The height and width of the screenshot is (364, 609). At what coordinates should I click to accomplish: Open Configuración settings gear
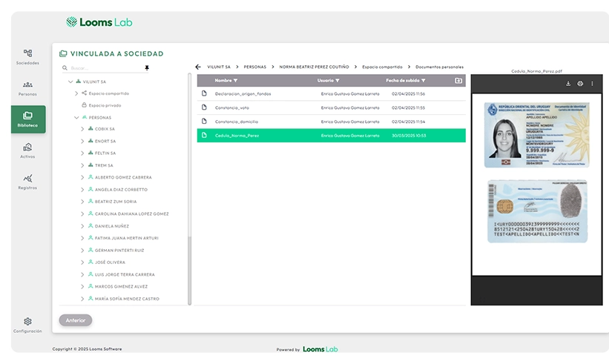click(27, 325)
